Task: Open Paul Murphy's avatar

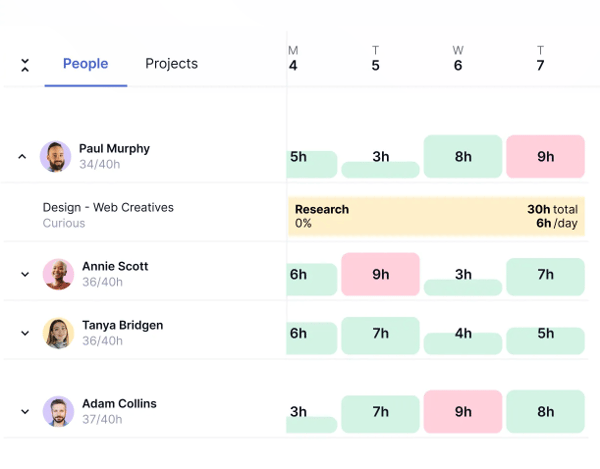Action: tap(55, 156)
